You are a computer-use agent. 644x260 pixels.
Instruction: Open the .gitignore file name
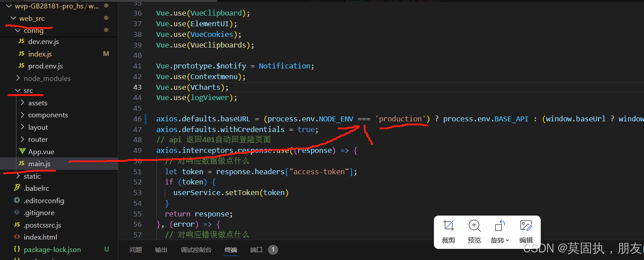39,212
